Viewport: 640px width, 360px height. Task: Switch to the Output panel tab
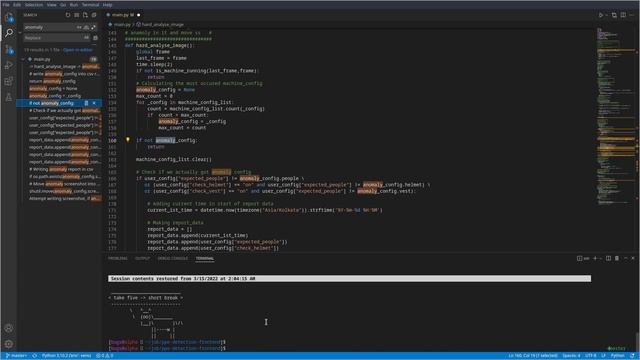[142, 258]
